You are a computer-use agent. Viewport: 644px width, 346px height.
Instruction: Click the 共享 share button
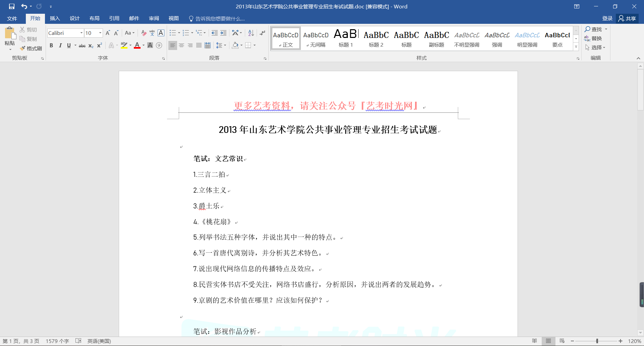(627, 18)
